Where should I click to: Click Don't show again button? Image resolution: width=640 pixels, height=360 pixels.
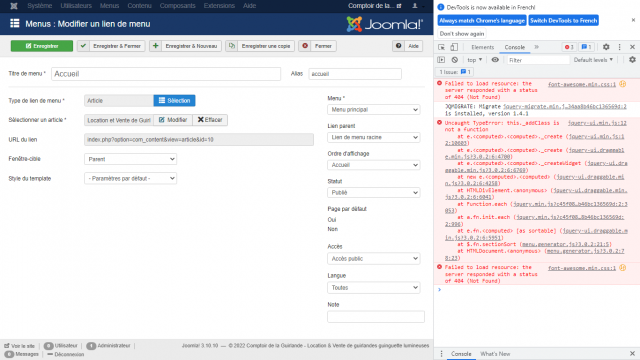tap(462, 34)
